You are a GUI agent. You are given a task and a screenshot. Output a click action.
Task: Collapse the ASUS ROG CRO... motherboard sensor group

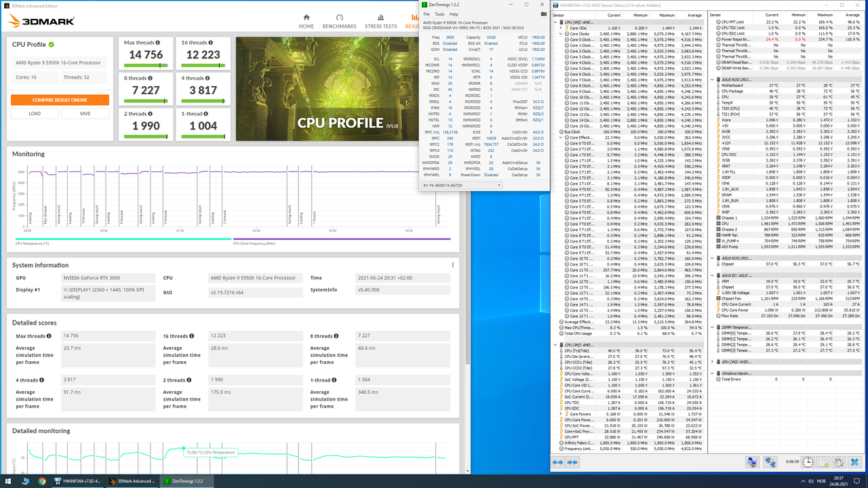(713, 80)
